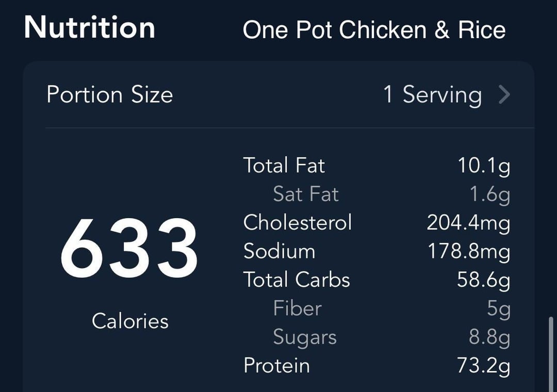Click the 73.2g protein value
The width and height of the screenshot is (557, 392).
coord(483,366)
